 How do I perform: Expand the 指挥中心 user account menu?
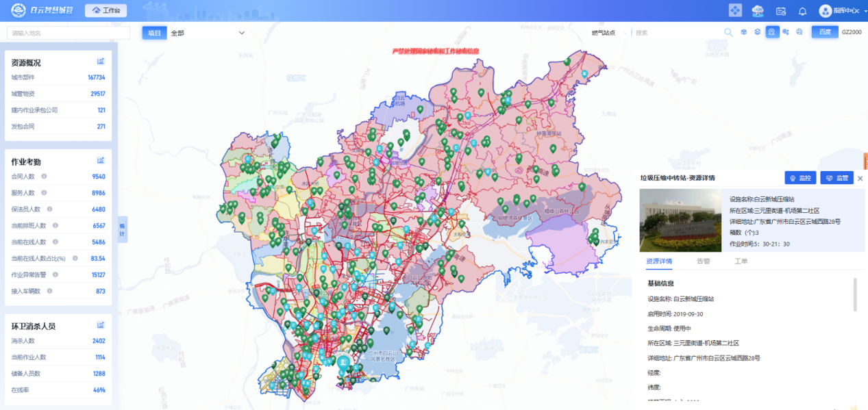click(x=839, y=10)
